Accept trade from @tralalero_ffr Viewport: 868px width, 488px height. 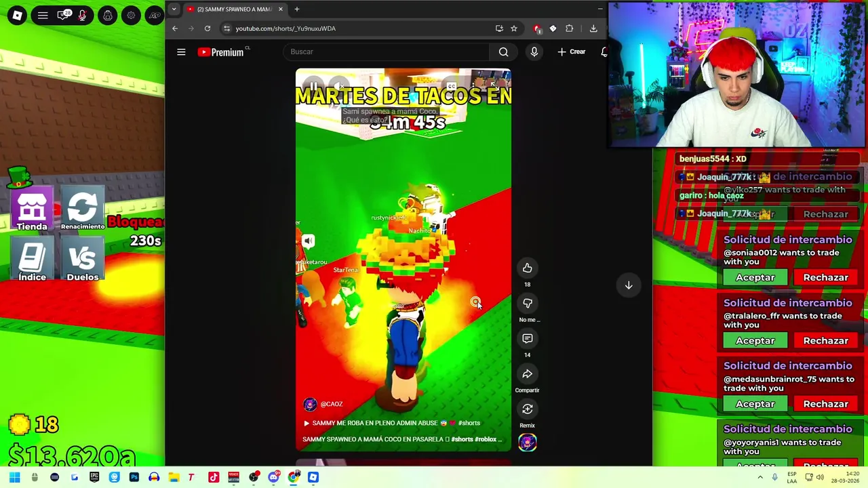755,340
